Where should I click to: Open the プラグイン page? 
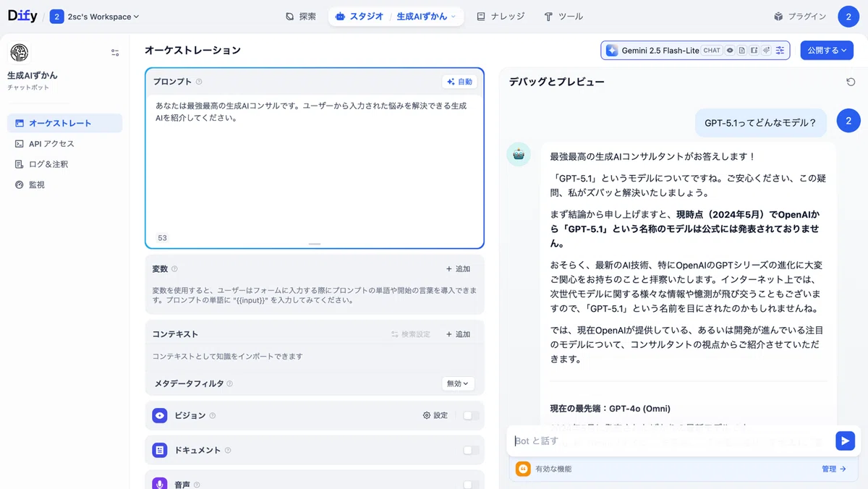coord(800,17)
